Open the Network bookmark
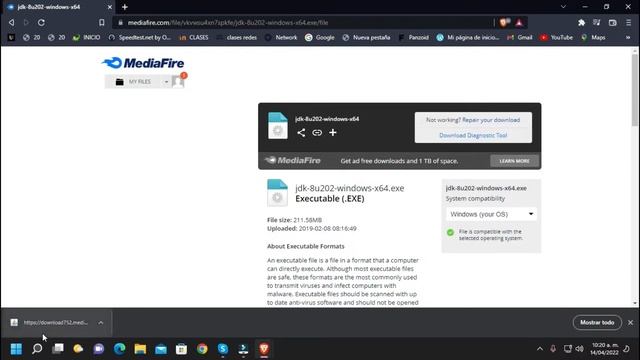This screenshot has height=360, width=640. 281,37
